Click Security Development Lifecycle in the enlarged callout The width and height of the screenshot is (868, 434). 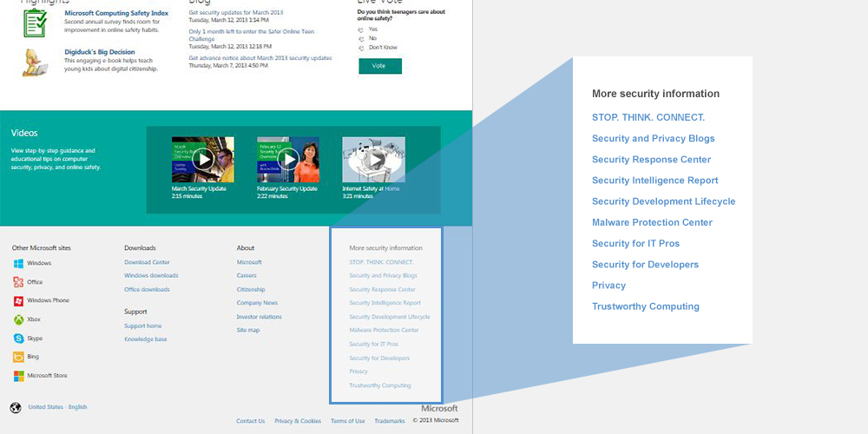[664, 201]
